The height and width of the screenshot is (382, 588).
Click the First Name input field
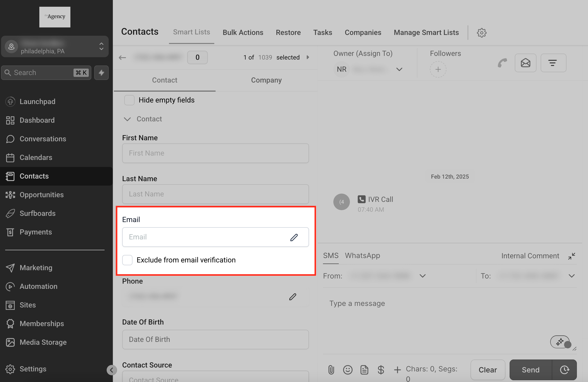tap(215, 153)
